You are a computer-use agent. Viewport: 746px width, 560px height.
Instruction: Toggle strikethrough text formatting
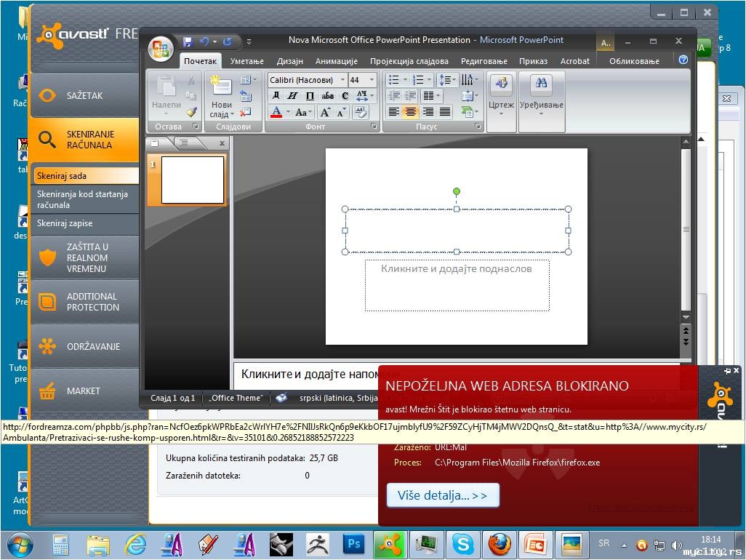[327, 96]
